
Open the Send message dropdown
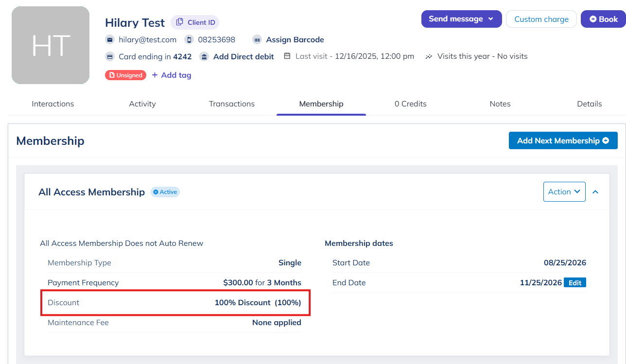(x=461, y=19)
